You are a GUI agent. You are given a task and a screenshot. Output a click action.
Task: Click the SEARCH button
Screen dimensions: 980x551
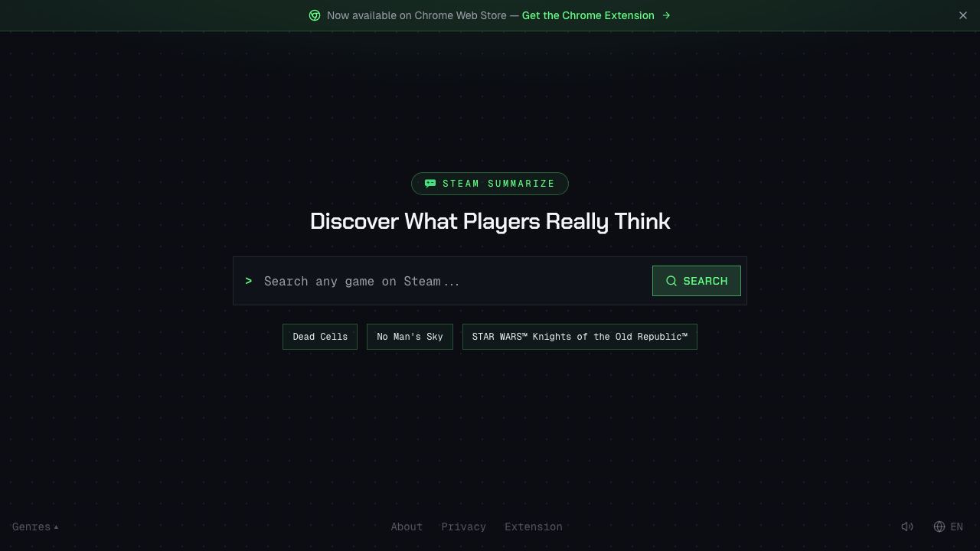[x=697, y=281]
